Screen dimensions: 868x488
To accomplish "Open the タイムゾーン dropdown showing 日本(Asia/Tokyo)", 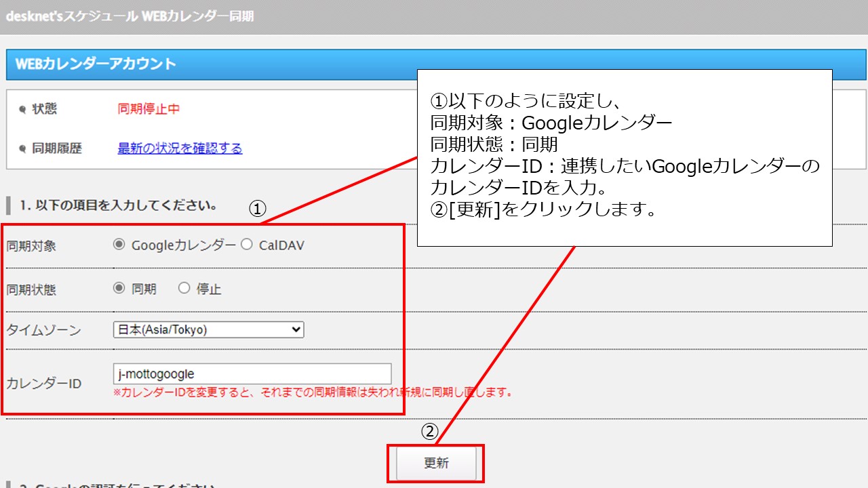I will point(208,330).
